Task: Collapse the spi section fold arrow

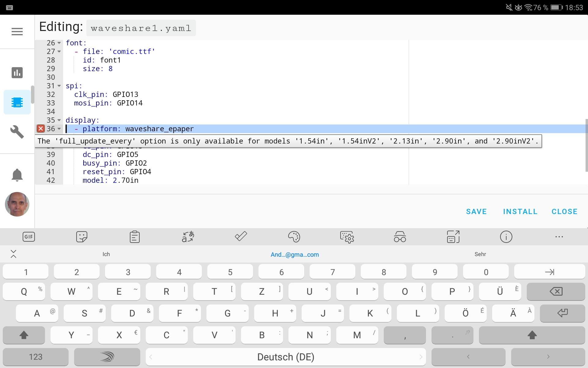Action: (59, 86)
